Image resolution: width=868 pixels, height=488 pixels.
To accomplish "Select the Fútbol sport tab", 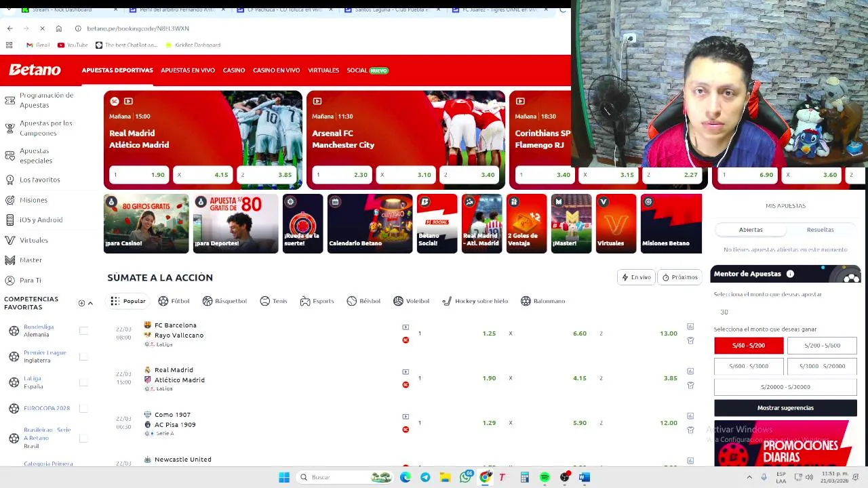I will (174, 301).
